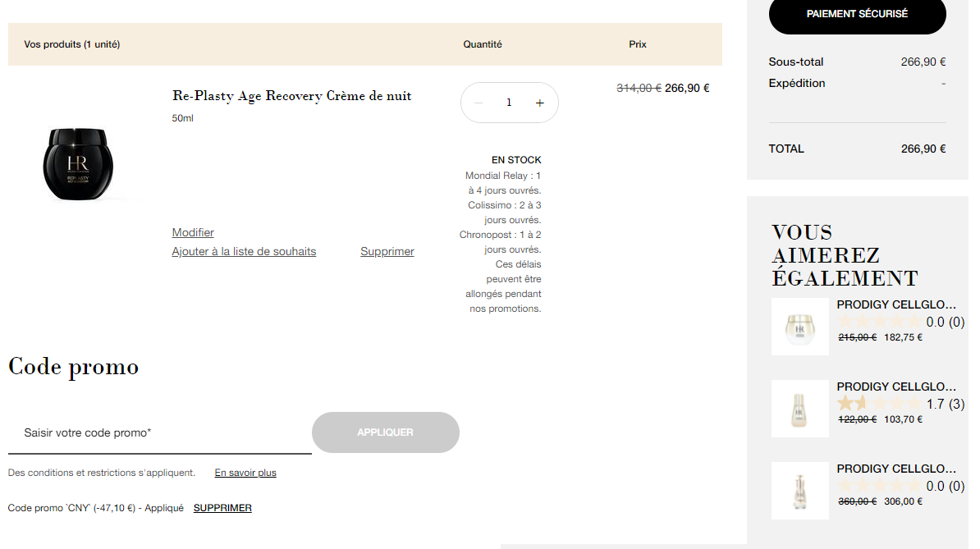This screenshot has height=549, width=980.
Task: Click the VOUS AIMEREZ ÉGALEMENT heading
Action: click(x=845, y=255)
